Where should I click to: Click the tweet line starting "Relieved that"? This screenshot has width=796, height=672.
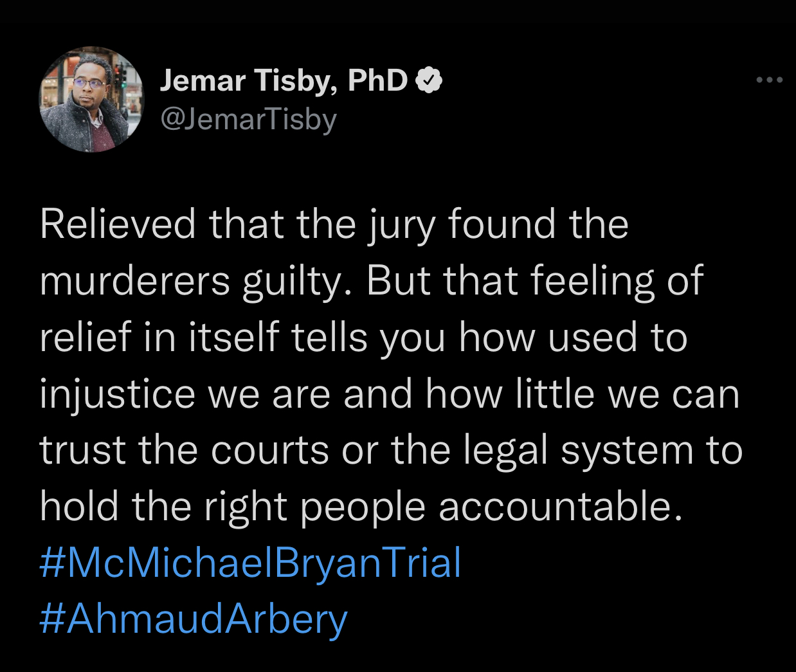coord(334,224)
